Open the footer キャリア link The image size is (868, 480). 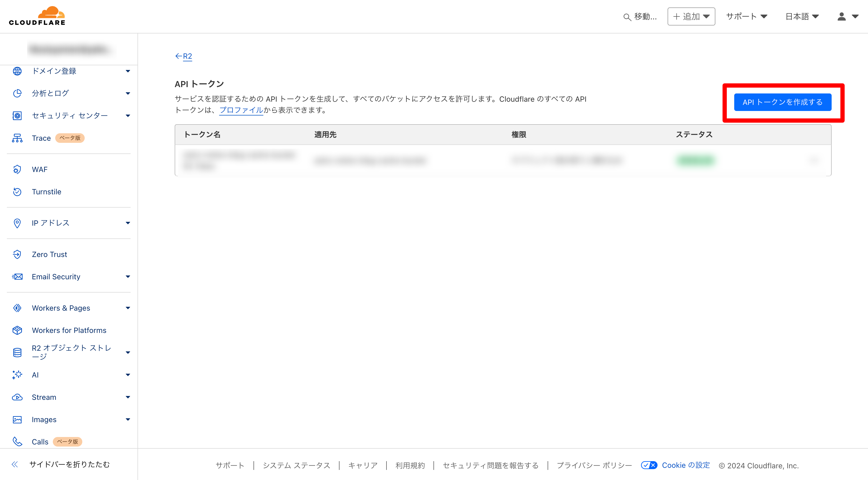click(363, 465)
